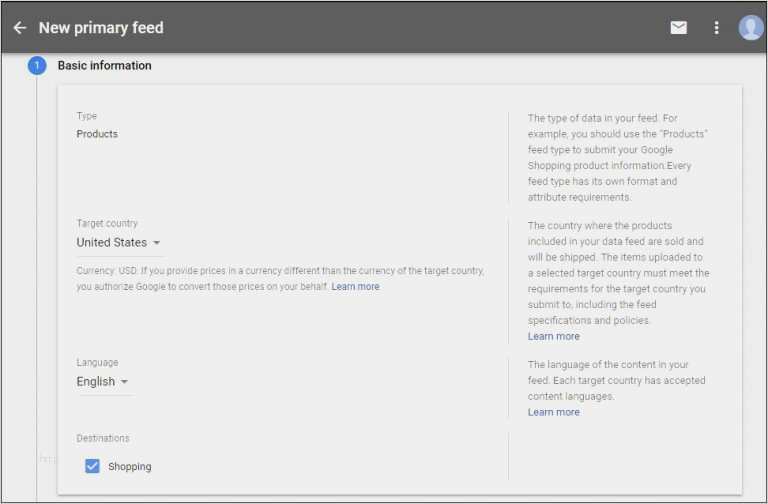Image resolution: width=768 pixels, height=504 pixels.
Task: Click the Products type value
Action: 97,134
